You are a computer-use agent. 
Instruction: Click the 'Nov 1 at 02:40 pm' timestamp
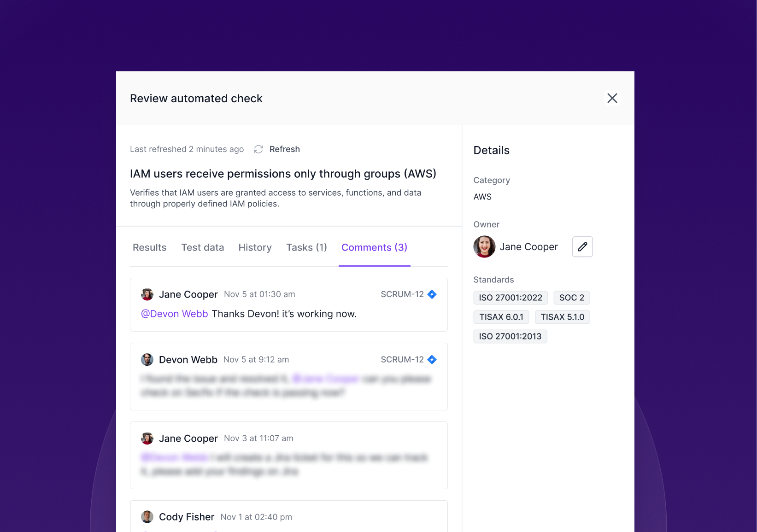[x=256, y=517]
